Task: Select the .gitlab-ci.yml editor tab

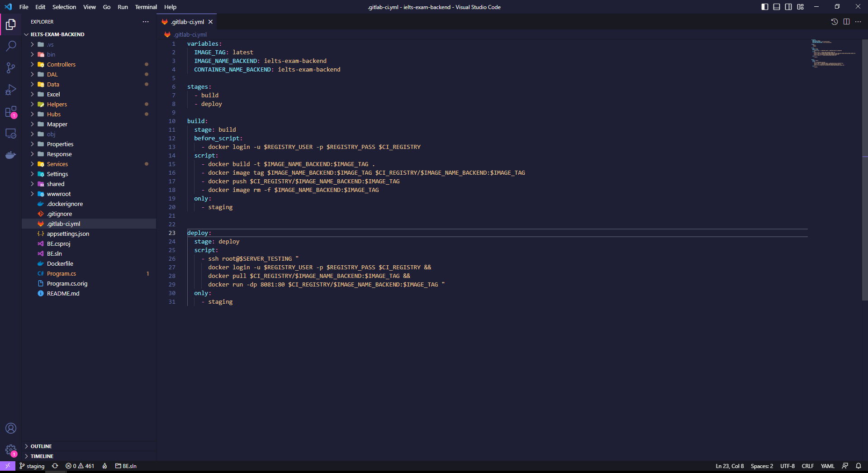Action: 186,22
